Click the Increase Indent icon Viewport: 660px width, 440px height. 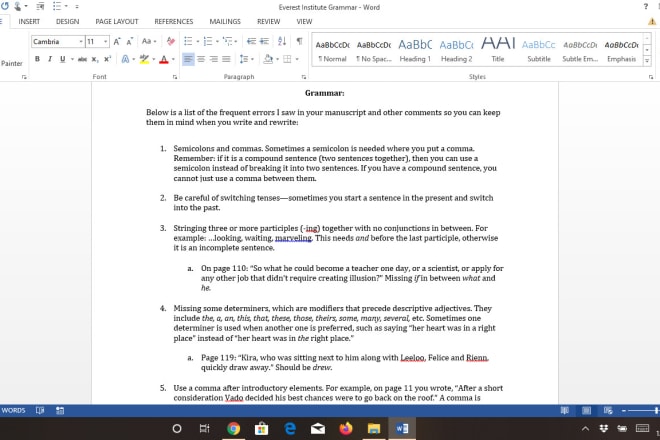tap(264, 42)
